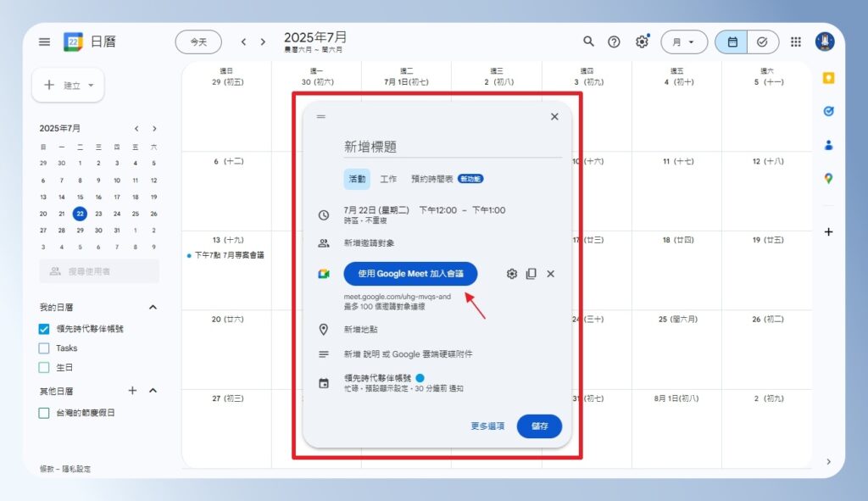Open Contacts side panel icon
The width and height of the screenshot is (868, 501).
point(828,145)
